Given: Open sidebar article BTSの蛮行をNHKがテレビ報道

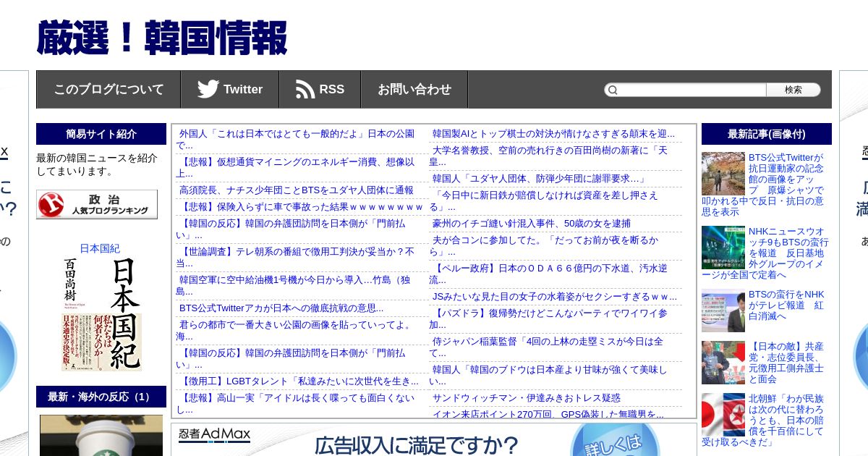Looking at the screenshot, I should [786, 305].
